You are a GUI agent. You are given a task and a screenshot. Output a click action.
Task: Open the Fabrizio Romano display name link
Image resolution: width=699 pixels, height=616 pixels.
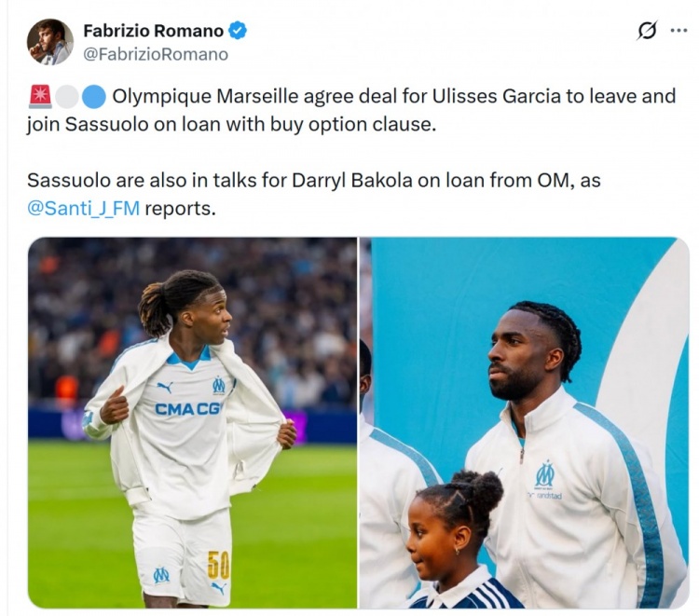point(154,31)
